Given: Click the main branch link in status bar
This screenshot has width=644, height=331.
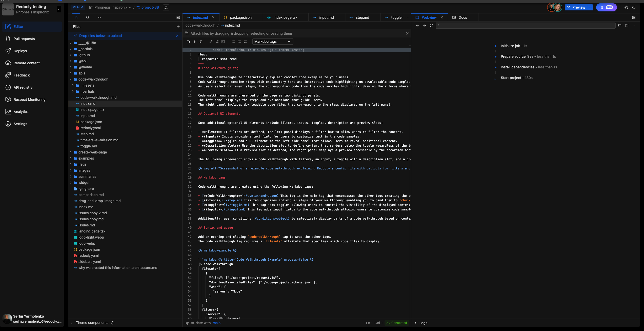Looking at the screenshot, I should point(216,323).
